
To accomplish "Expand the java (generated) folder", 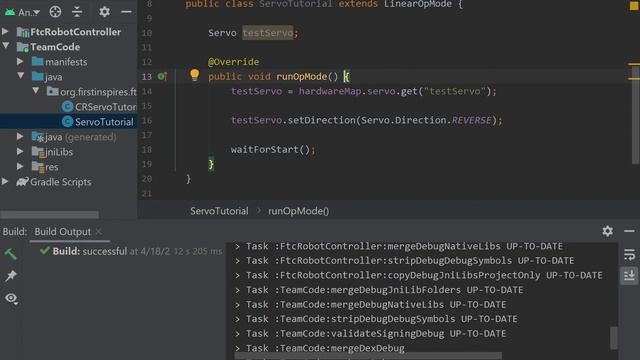I will click(x=20, y=136).
